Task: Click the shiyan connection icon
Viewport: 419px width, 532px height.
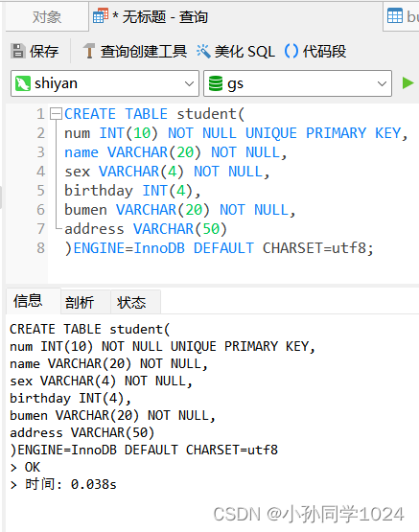Action: (x=23, y=83)
